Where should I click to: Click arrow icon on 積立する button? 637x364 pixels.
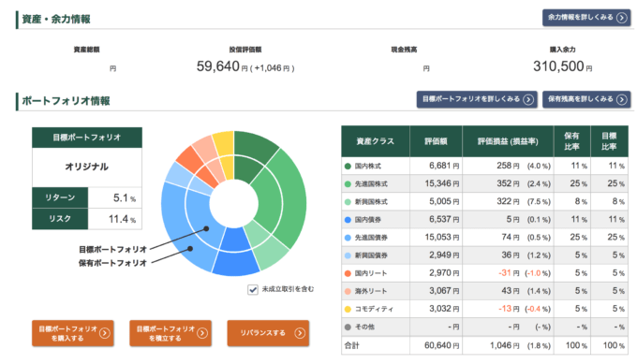pyautogui.click(x=202, y=333)
